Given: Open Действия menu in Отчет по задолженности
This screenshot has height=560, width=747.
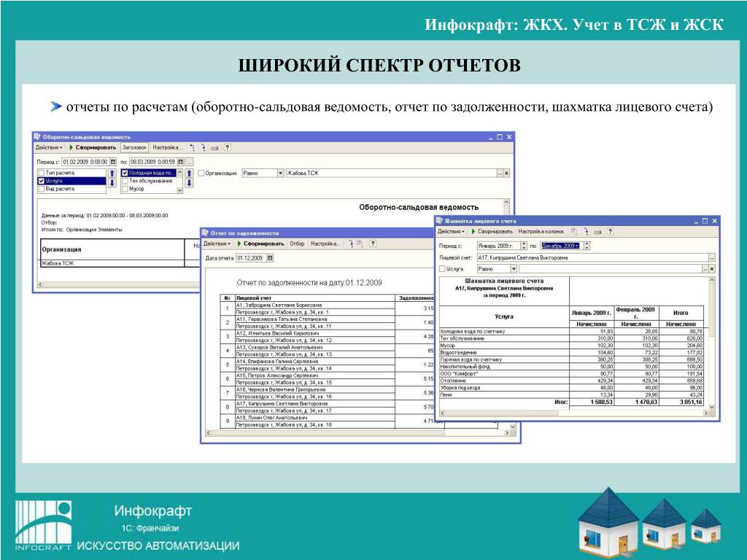Looking at the screenshot, I should click(x=217, y=244).
